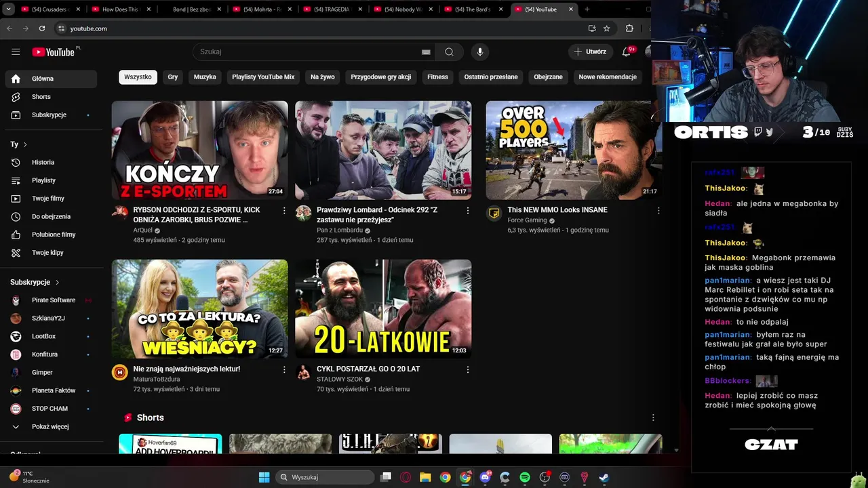Click the YouTube logo
The height and width of the screenshot is (488, 868).
(x=54, y=52)
